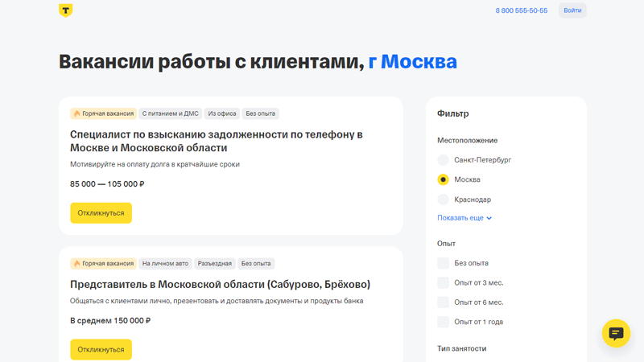
Task: Click description Мотивируйте на оплату долга
Action: tap(155, 164)
